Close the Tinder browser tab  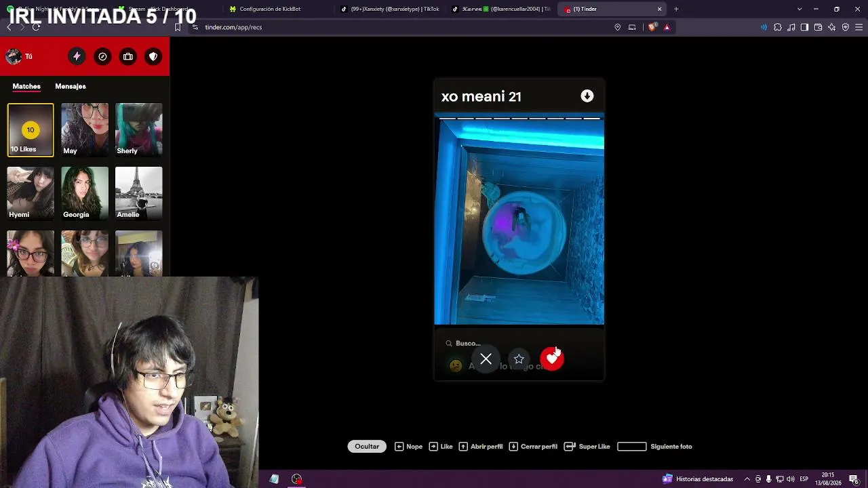pos(659,9)
